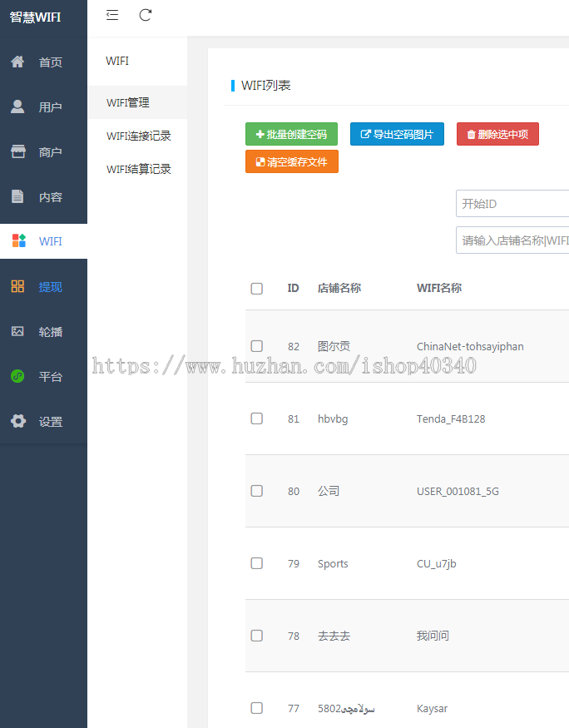Click the store icon beside 商户
The width and height of the screenshot is (569, 728).
tap(18, 151)
